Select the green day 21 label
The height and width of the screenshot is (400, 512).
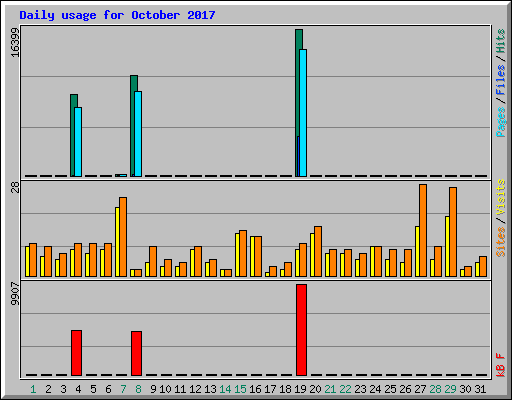tap(330, 389)
